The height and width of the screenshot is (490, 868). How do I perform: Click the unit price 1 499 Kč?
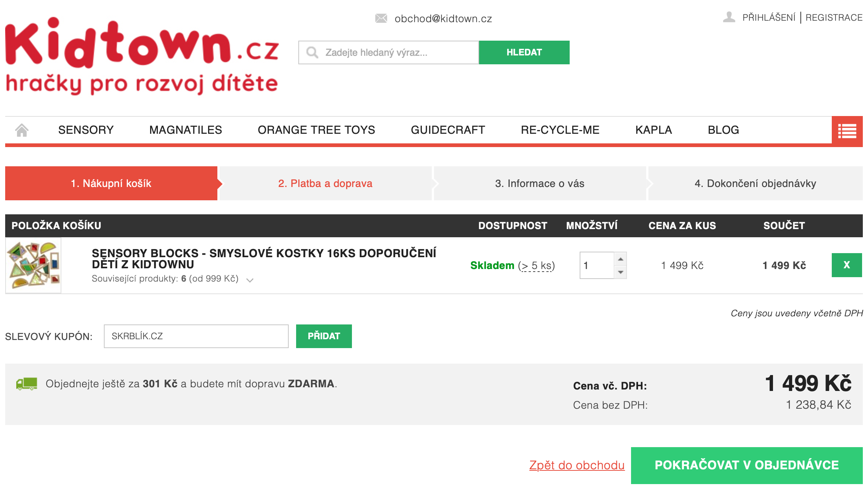(682, 265)
